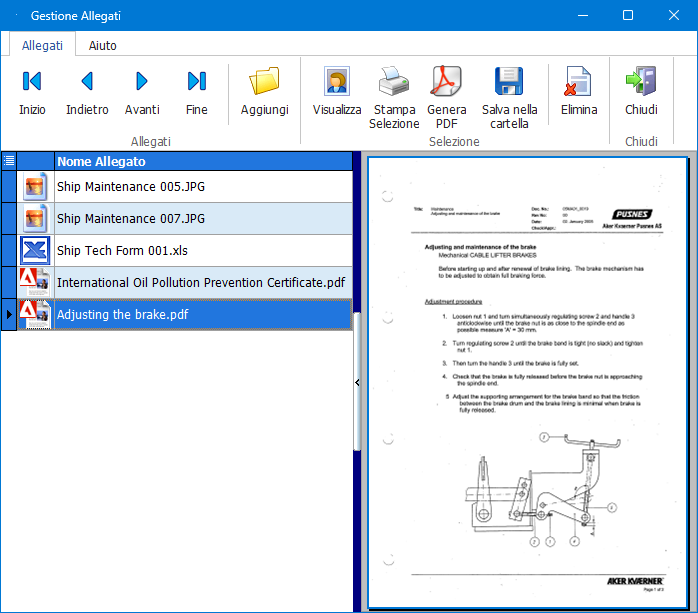Select Ship Tech Form 001.xls row
The image size is (698, 613).
point(185,251)
